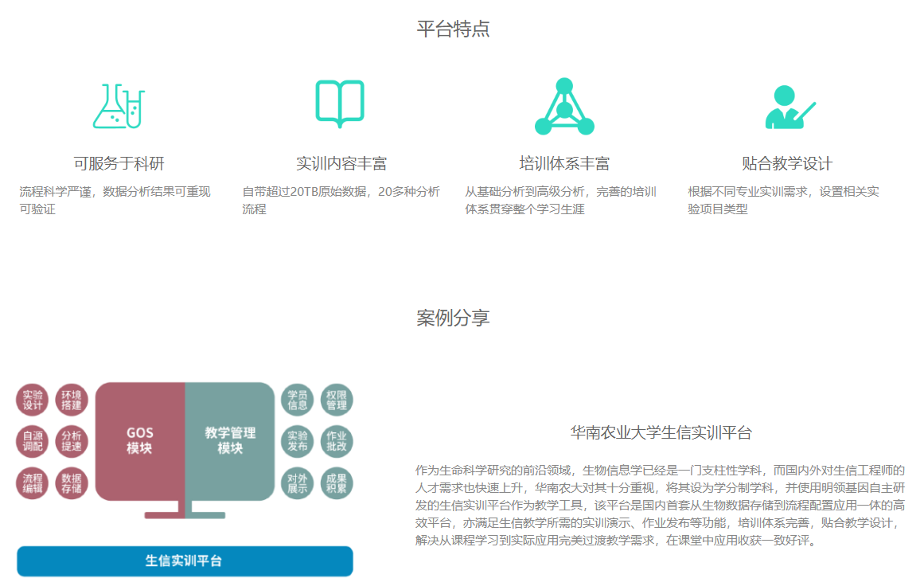The image size is (924, 586).
Task: Choose the 对外展示 circle
Action: click(x=297, y=482)
